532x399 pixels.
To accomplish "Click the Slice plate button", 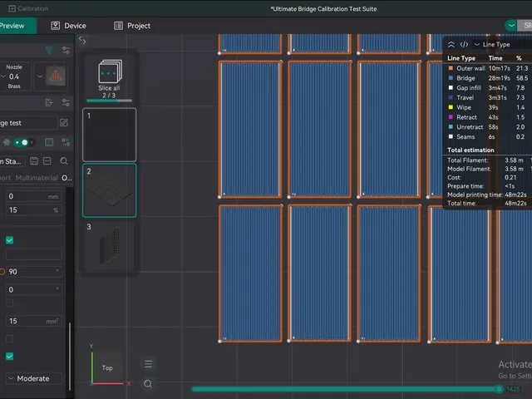I will click(x=525, y=26).
